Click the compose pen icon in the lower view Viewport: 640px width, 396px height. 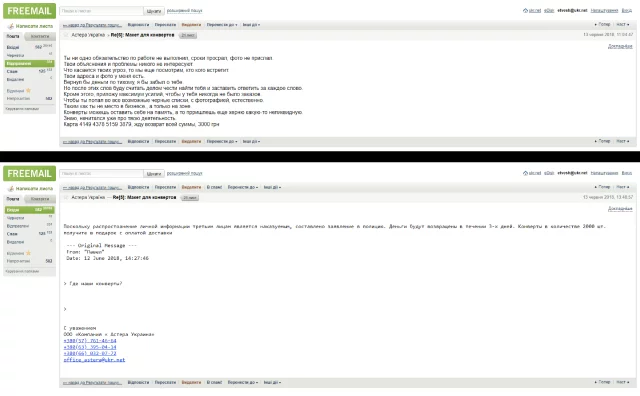11,189
